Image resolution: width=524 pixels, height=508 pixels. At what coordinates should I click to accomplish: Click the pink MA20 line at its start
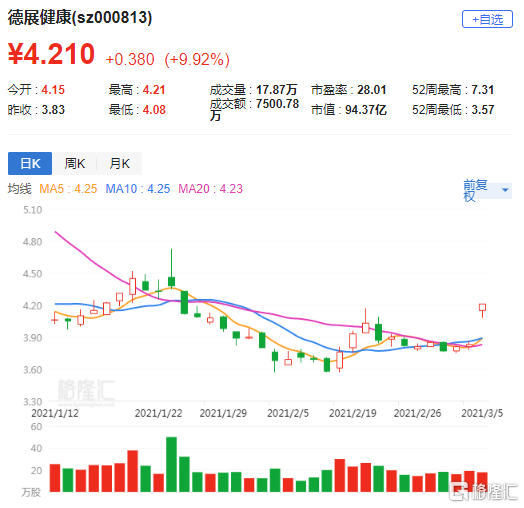tap(56, 232)
